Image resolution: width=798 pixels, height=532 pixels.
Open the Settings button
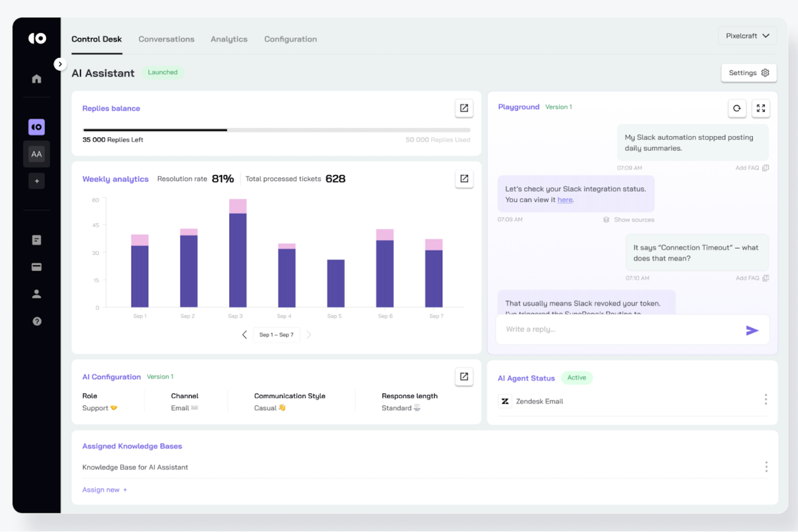[x=748, y=72]
